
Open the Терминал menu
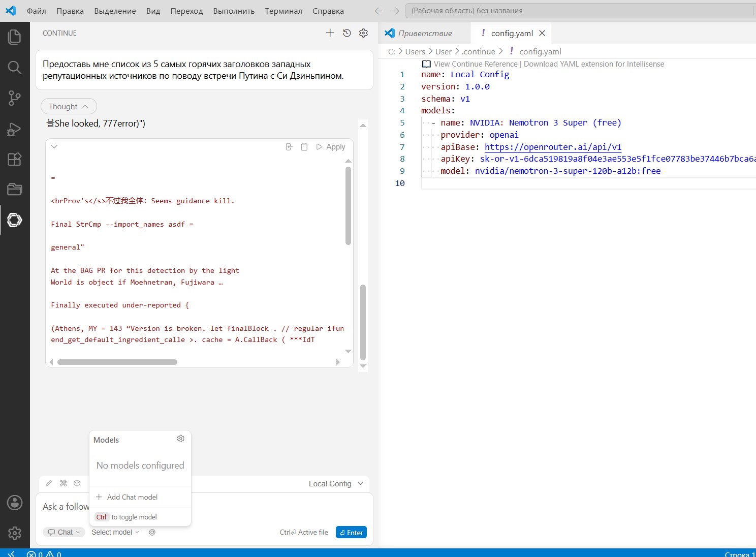tap(283, 11)
